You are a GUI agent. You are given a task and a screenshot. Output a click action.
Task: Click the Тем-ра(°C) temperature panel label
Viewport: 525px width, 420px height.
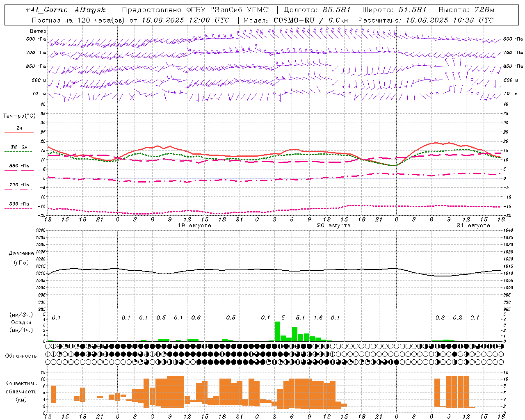click(19, 116)
